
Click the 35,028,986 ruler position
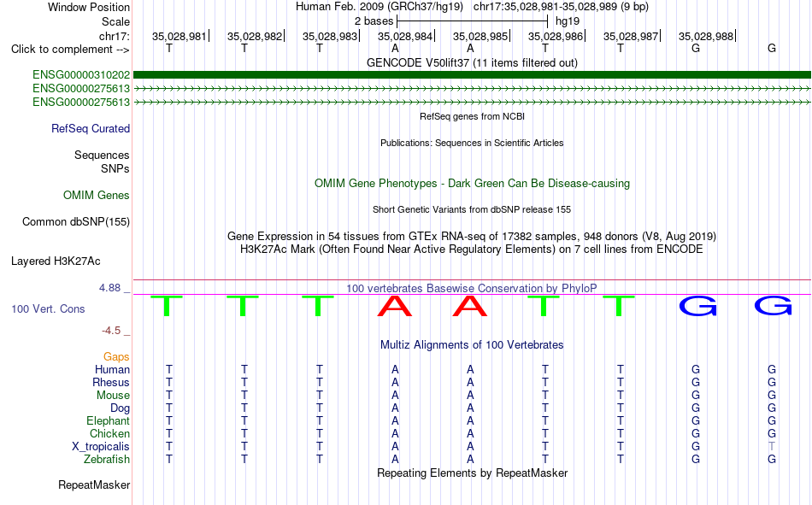[555, 36]
